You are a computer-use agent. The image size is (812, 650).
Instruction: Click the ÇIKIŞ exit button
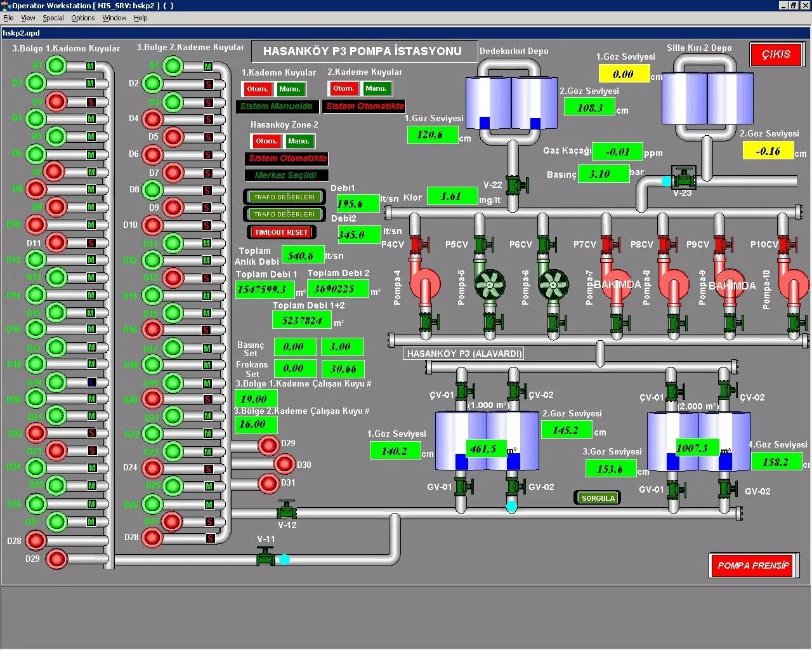coord(776,55)
